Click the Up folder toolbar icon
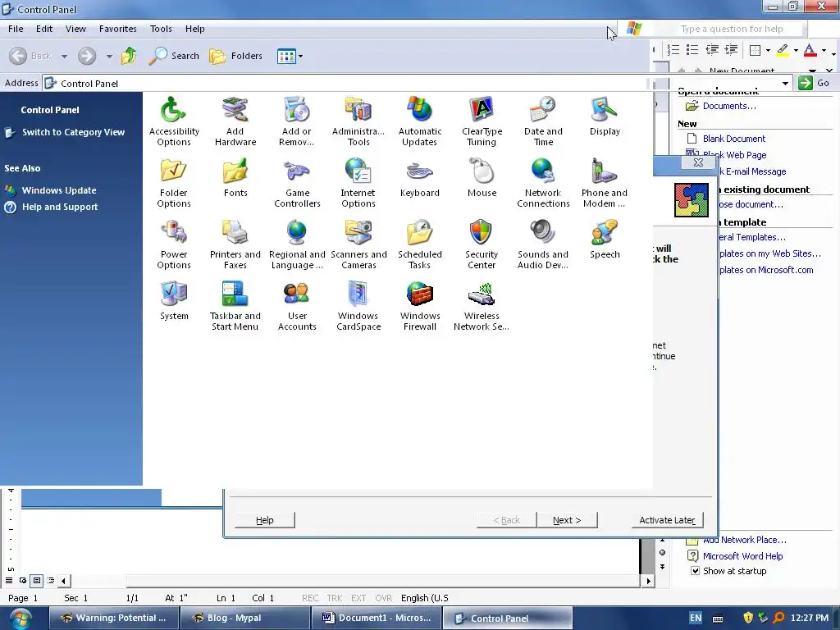840x630 pixels. 129,56
